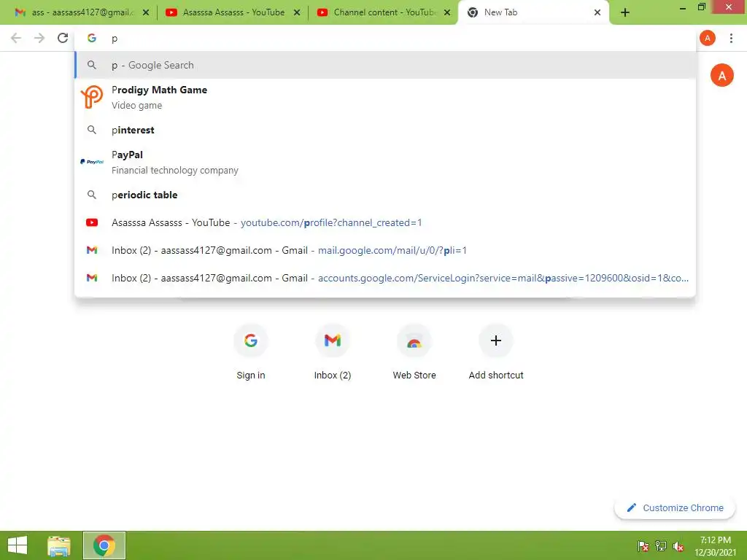Click the 'Video game' subtitle text
747x560 pixels.
(x=136, y=105)
